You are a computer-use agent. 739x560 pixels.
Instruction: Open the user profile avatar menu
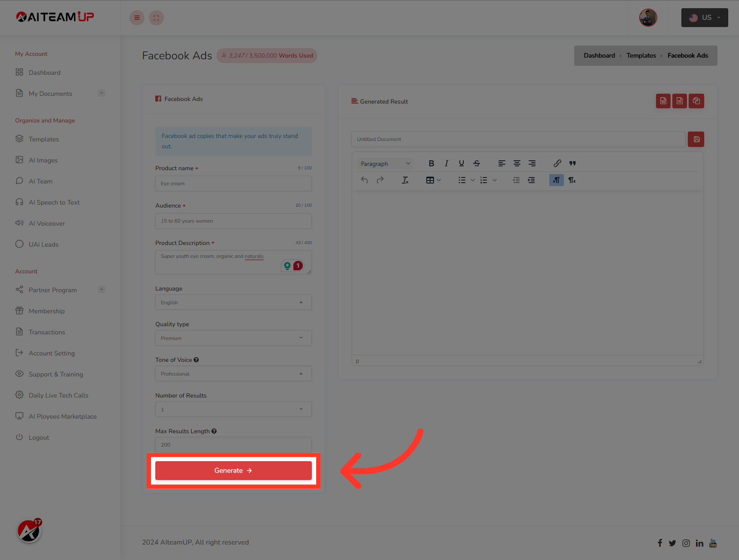coord(648,18)
